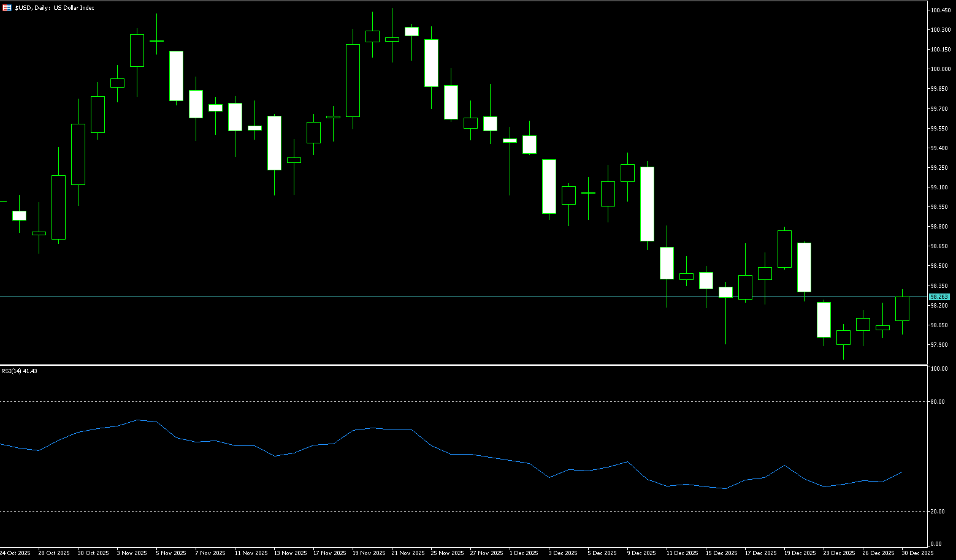Image resolution: width=956 pixels, height=560 pixels.
Task: Click the dashed RSI 80 overbought line
Action: click(x=429, y=402)
